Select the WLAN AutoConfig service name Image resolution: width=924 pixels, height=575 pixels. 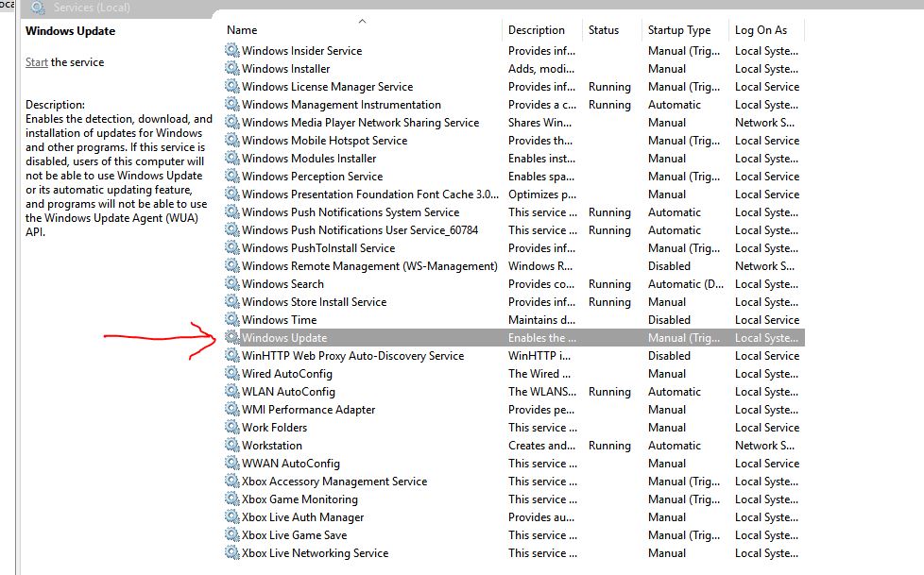[x=288, y=391]
